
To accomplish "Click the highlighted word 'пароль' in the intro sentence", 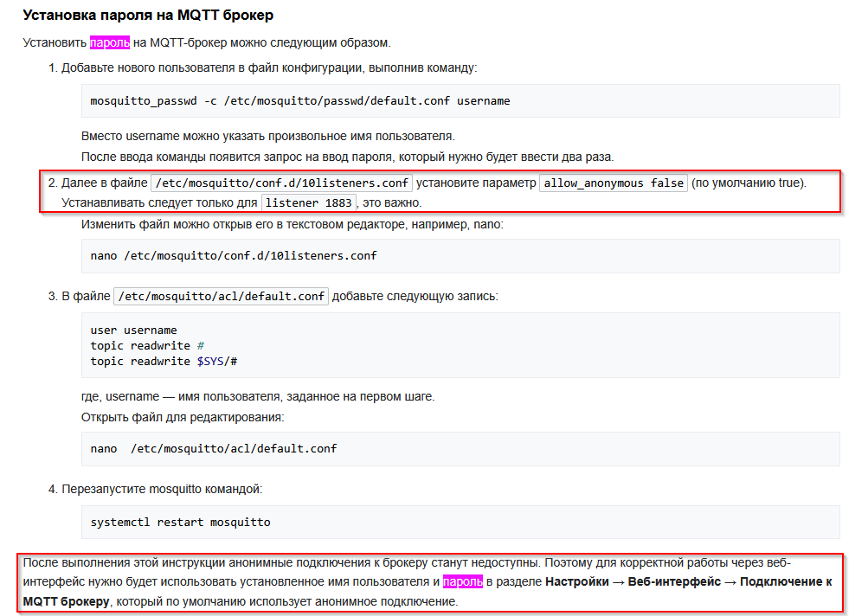I will click(x=110, y=42).
